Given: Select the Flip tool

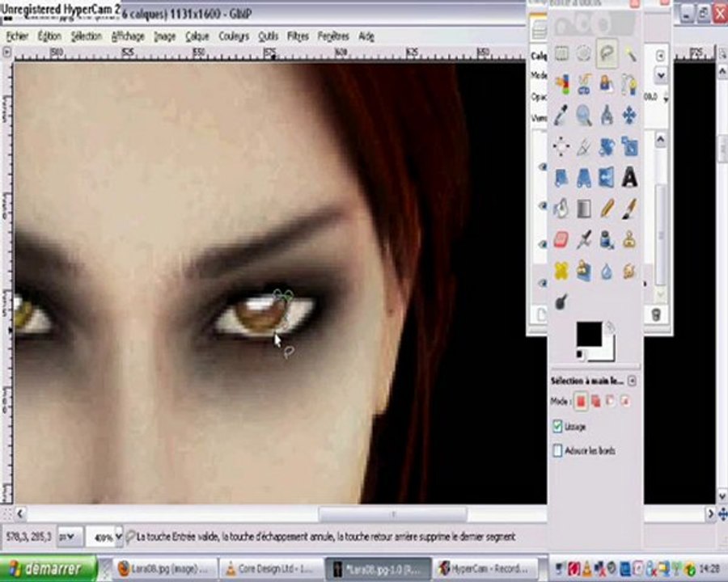Looking at the screenshot, I should 607,178.
